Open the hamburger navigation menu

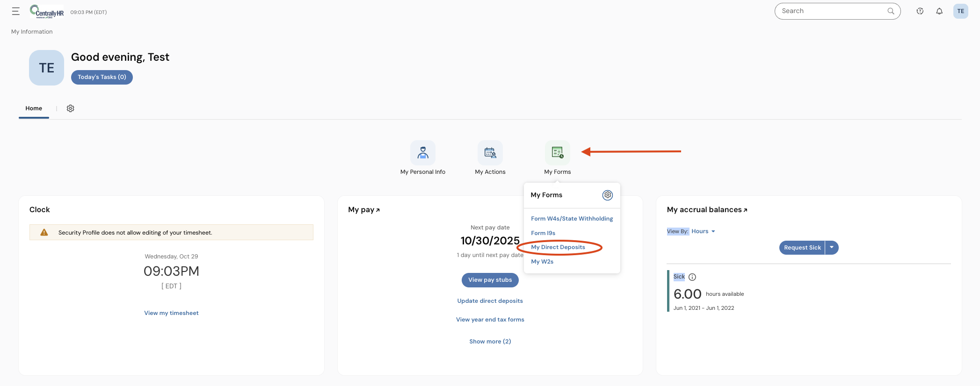coord(16,12)
